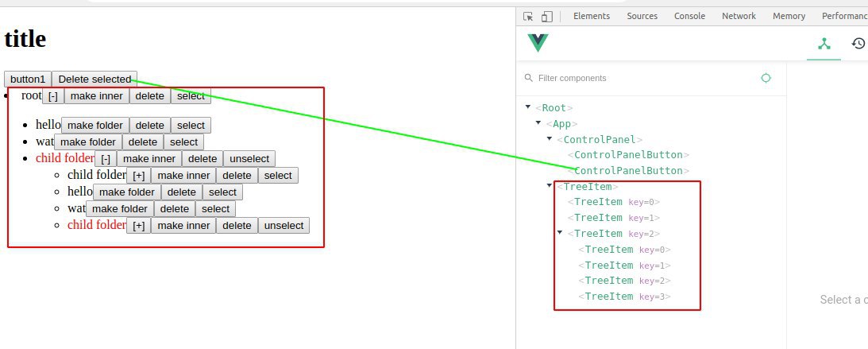Select the first ControlPanelButton component
The height and width of the screenshot is (349, 868).
628,154
